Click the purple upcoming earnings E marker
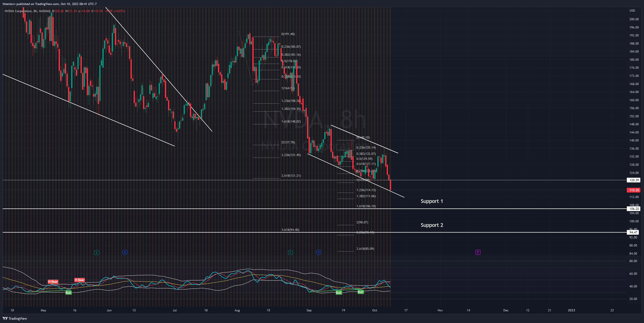Viewport: 644px width, 323px height. tap(478, 252)
